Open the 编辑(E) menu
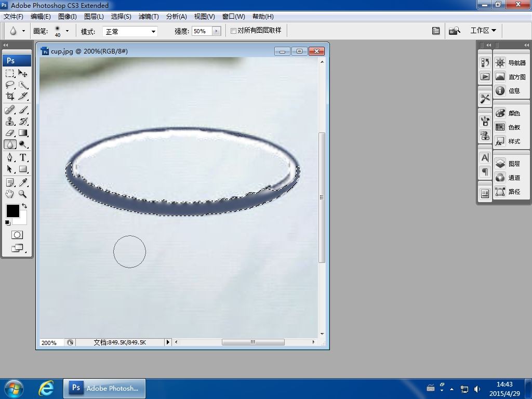This screenshot has width=532, height=399. tap(41, 16)
